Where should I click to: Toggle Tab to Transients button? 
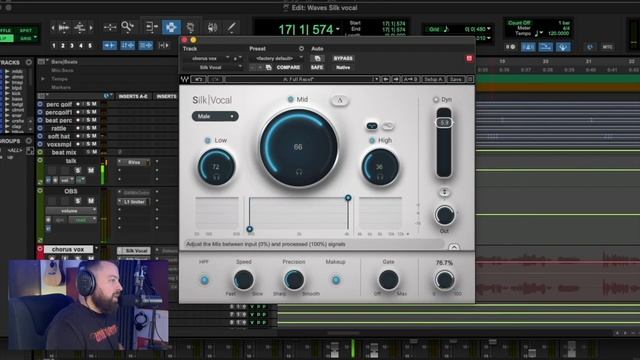click(109, 45)
